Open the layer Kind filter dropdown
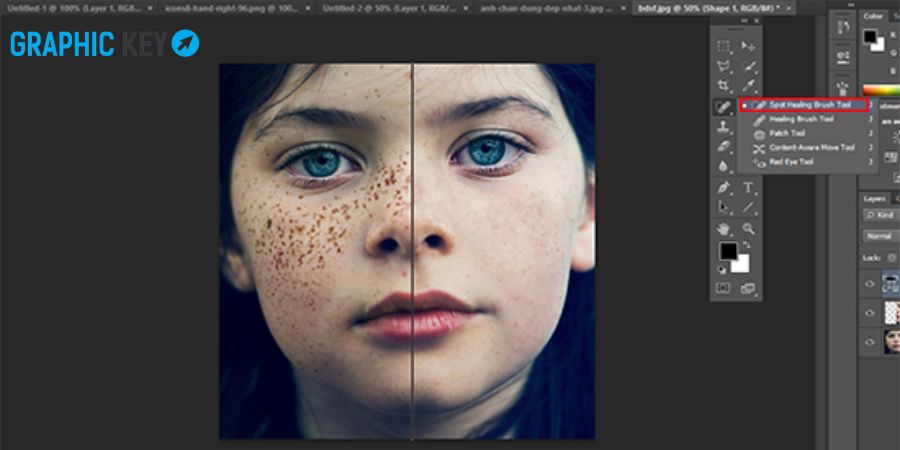 882,215
